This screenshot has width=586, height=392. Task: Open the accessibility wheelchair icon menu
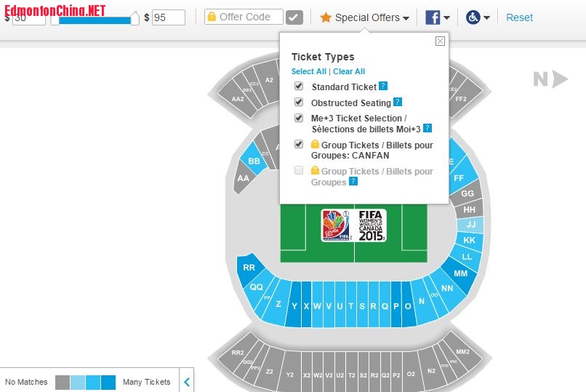(x=473, y=17)
